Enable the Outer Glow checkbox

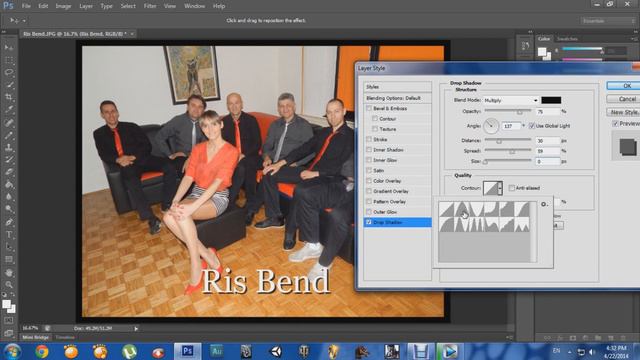tap(369, 212)
